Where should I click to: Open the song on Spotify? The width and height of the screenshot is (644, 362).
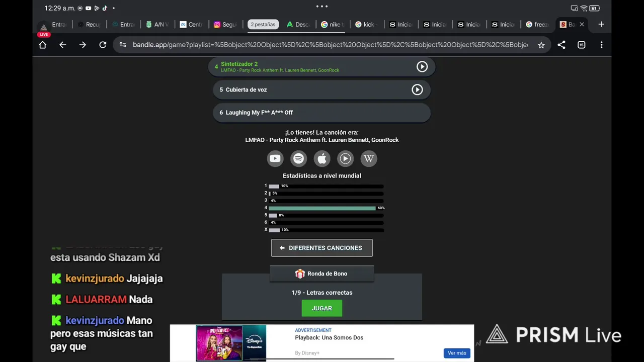pos(299,158)
